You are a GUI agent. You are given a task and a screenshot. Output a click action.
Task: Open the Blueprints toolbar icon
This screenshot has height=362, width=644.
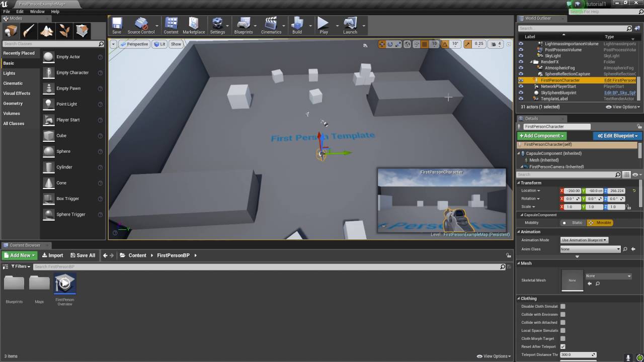[244, 26]
